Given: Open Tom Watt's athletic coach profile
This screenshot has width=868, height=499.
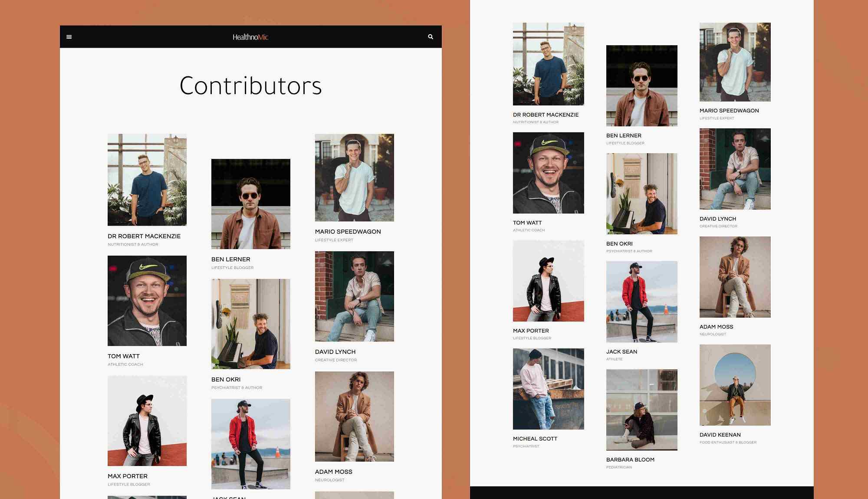Looking at the screenshot, I should pyautogui.click(x=123, y=356).
